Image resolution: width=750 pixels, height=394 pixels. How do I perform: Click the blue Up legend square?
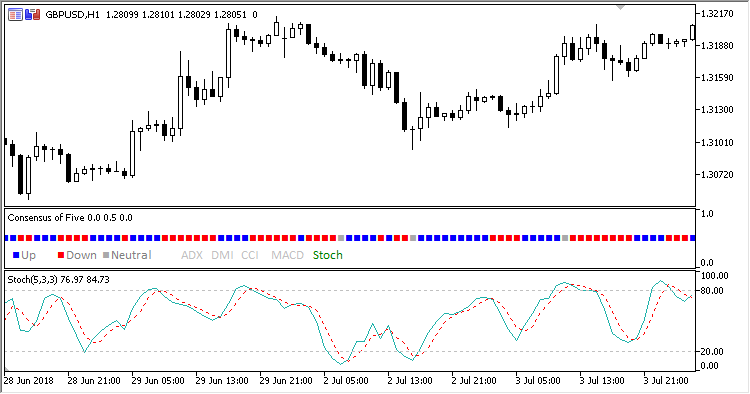pos(16,255)
